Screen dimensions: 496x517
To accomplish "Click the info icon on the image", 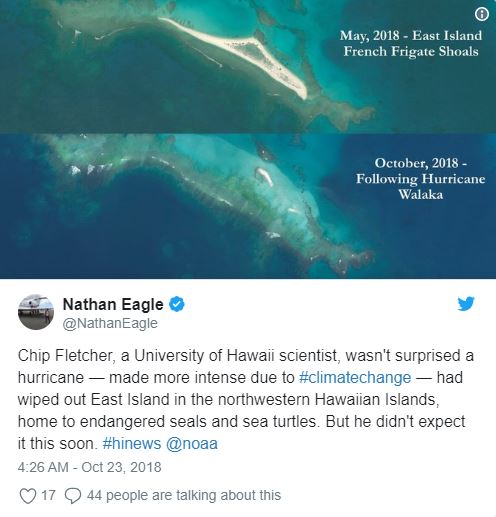I will 481,14.
